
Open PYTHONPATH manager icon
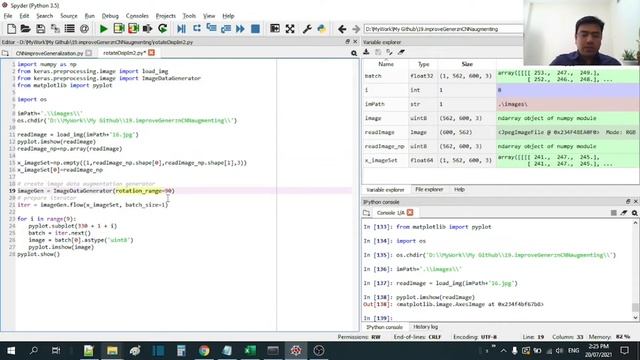pyautogui.click(x=322, y=29)
